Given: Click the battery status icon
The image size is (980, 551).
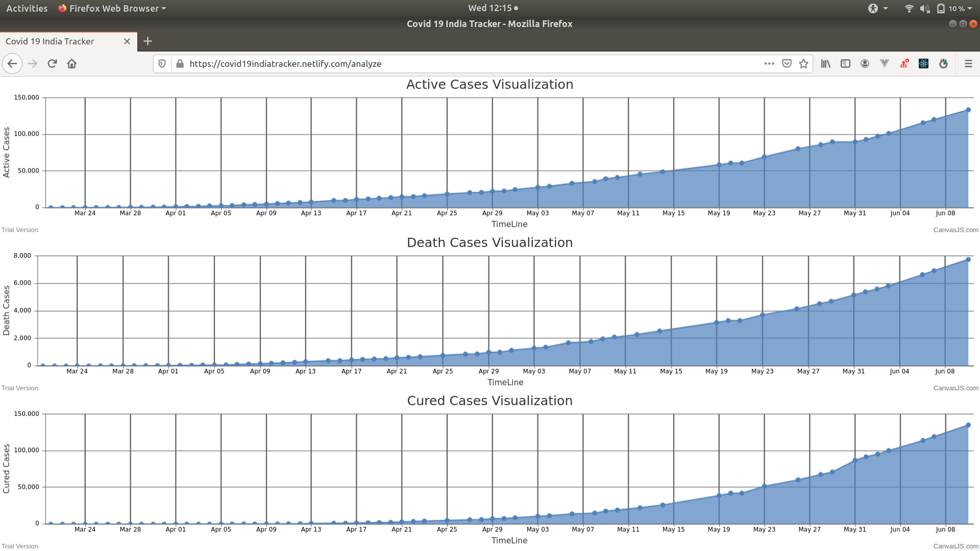Looking at the screenshot, I should (x=941, y=8).
